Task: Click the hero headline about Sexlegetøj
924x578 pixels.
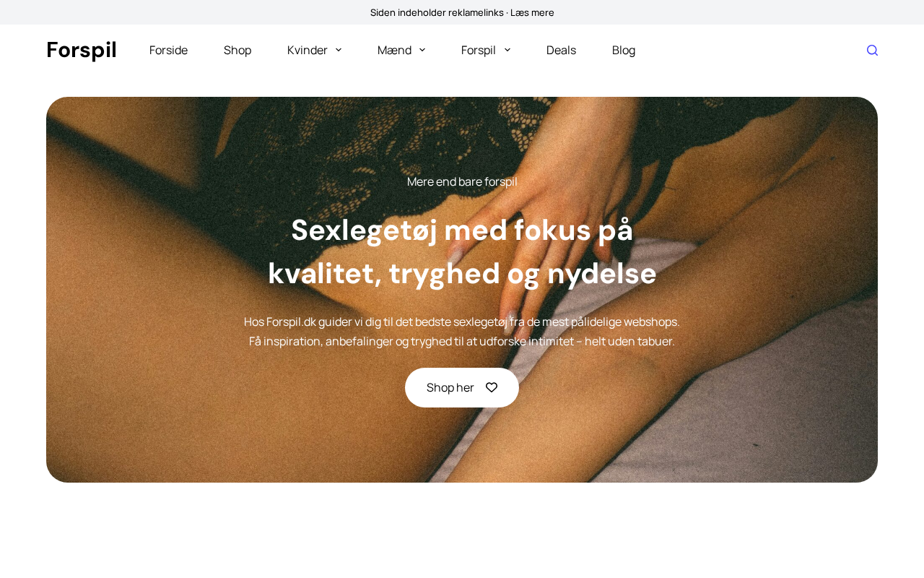Action: 462,251
